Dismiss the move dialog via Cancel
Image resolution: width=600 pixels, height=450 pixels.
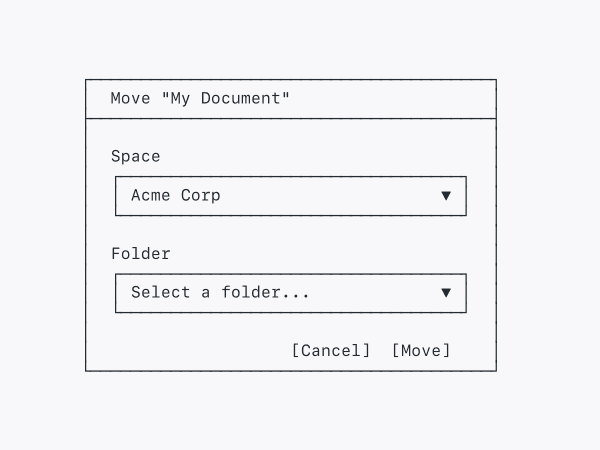[x=331, y=350]
